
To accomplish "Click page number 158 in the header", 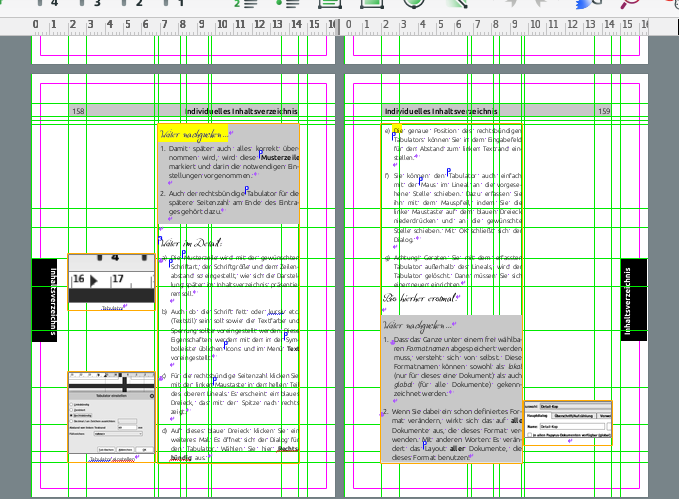I will (x=78, y=111).
